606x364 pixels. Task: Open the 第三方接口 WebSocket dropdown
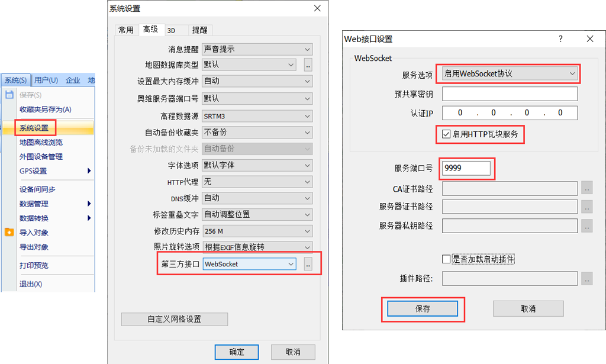[x=250, y=264]
